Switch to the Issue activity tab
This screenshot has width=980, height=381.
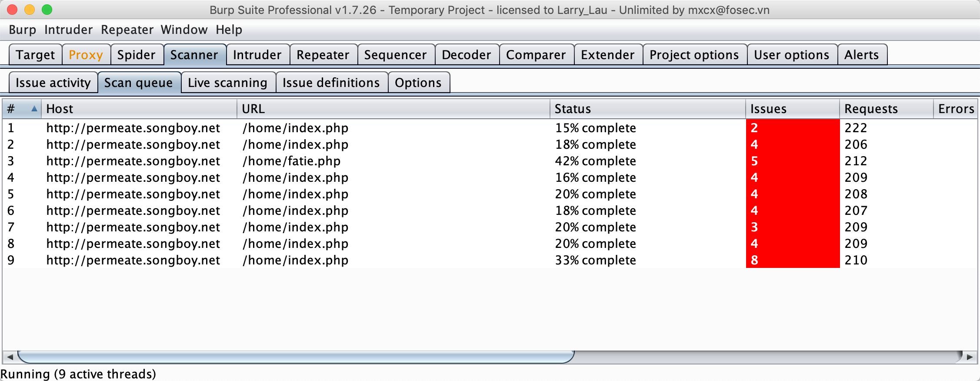[x=53, y=83]
